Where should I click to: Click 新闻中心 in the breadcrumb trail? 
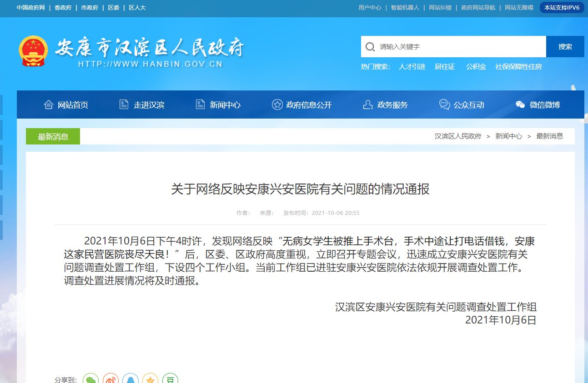508,136
